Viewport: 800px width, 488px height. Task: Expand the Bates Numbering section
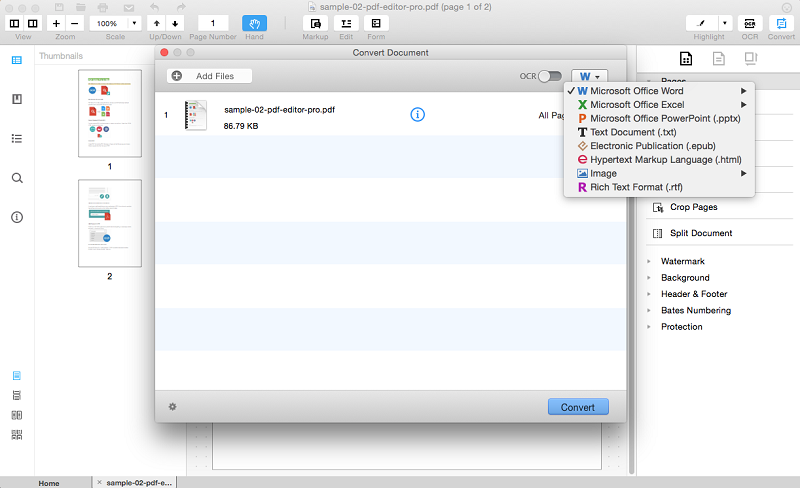pos(649,310)
